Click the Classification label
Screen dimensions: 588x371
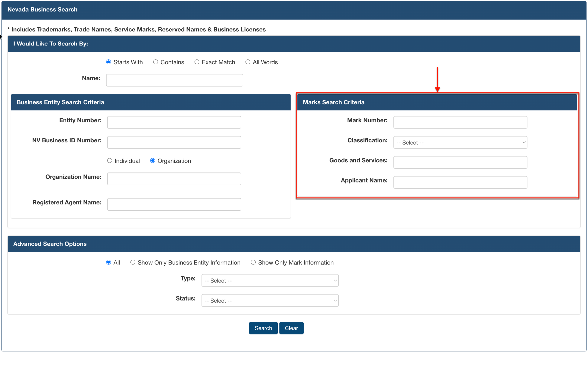[x=367, y=140]
